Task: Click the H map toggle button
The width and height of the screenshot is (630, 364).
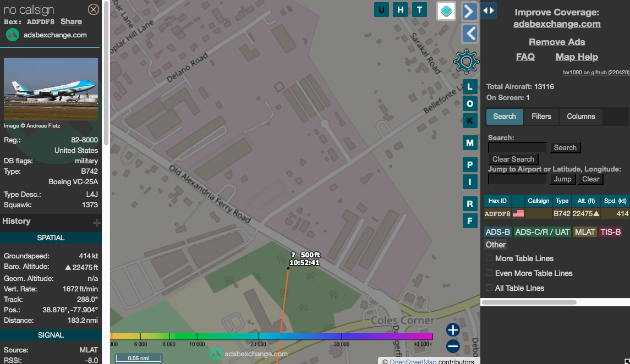Action: 400,10
